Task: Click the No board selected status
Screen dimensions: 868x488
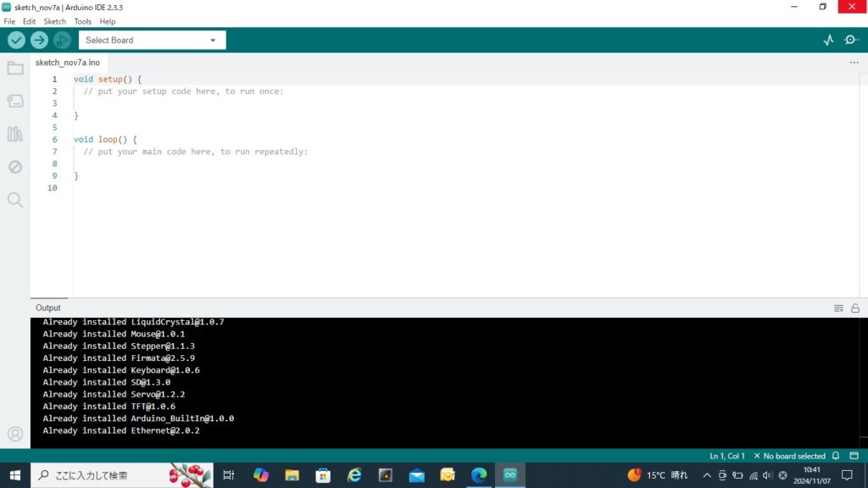Action: [x=789, y=456]
